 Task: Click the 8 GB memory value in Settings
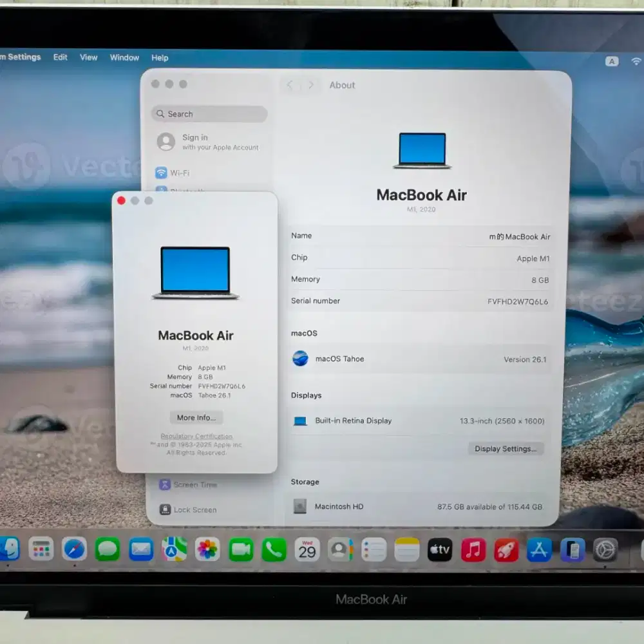click(x=540, y=280)
